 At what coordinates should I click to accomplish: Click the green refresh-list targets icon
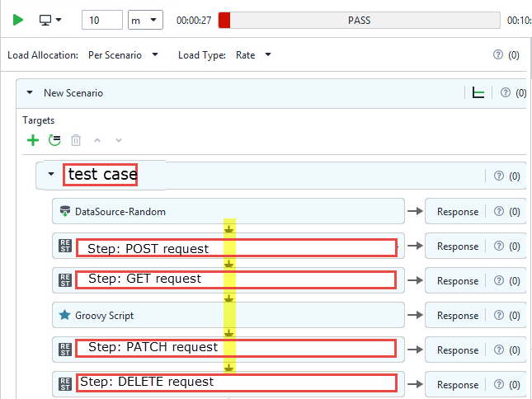pos(54,140)
